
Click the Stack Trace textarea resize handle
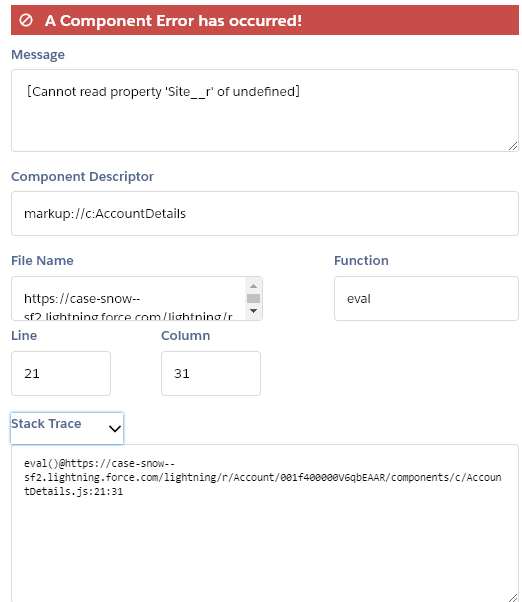pyautogui.click(x=513, y=597)
